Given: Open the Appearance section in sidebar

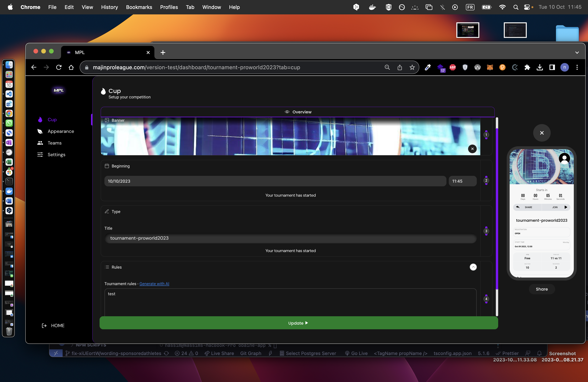Looking at the screenshot, I should click(56, 131).
